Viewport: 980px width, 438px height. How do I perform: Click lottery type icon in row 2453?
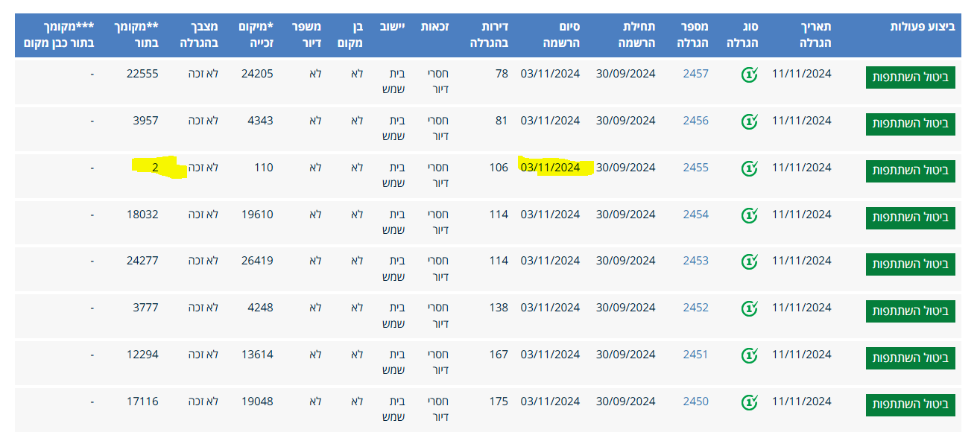[749, 261]
